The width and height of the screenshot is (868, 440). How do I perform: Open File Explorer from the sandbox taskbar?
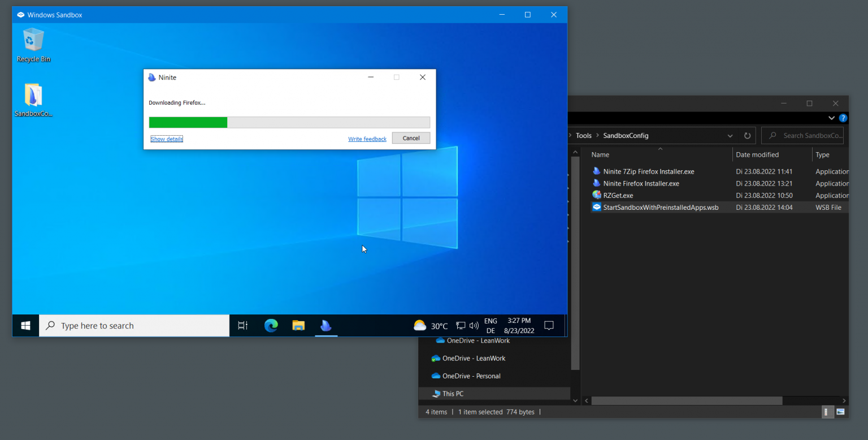tap(298, 325)
